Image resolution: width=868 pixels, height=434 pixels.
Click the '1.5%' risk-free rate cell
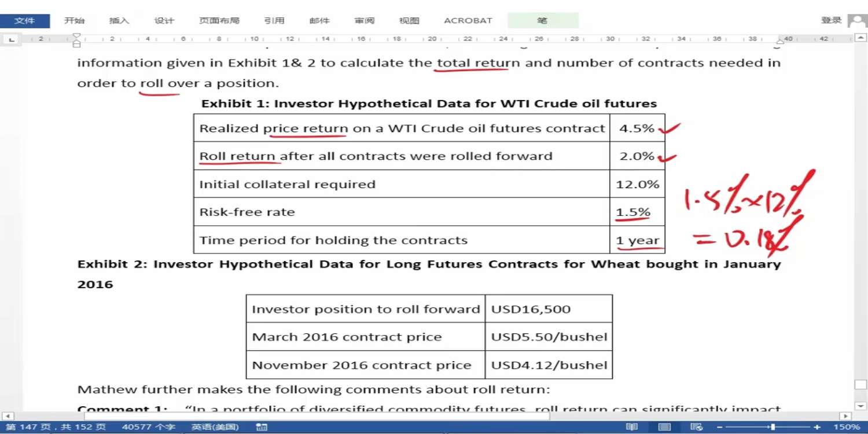637,212
